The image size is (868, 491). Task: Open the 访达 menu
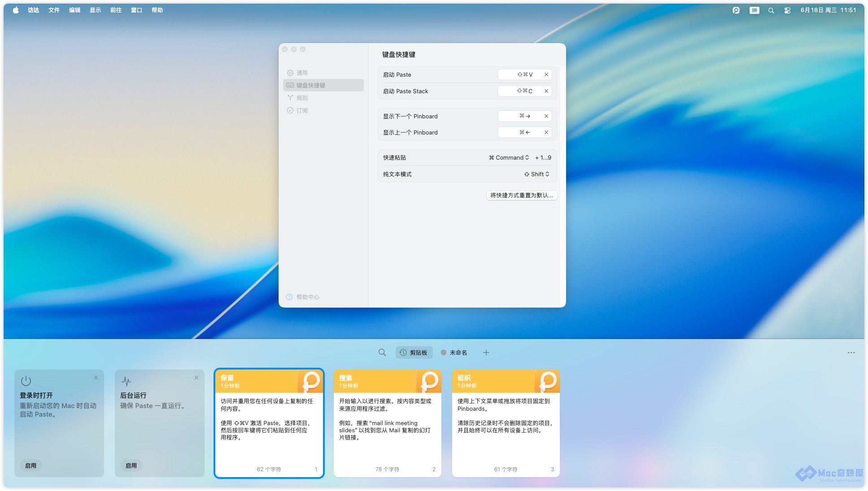point(33,10)
